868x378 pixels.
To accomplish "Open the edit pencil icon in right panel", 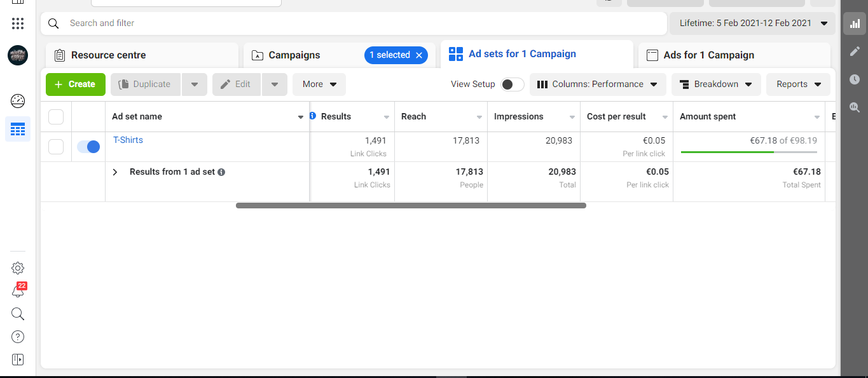I will (855, 51).
